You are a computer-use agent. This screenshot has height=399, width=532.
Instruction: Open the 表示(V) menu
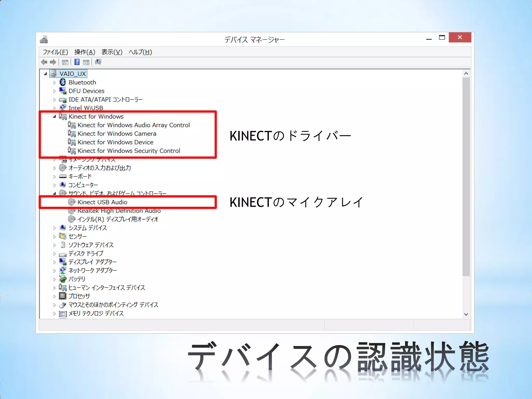[x=112, y=52]
